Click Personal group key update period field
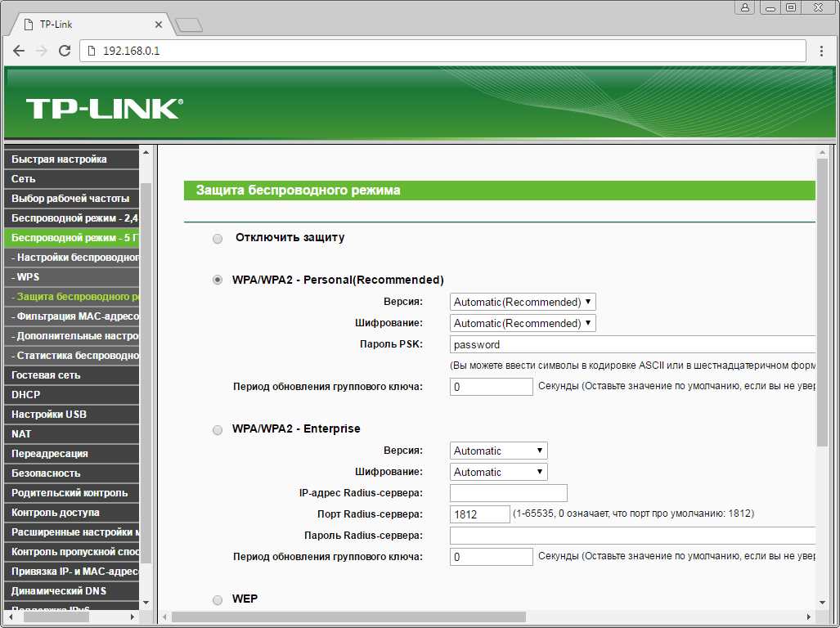 492,387
